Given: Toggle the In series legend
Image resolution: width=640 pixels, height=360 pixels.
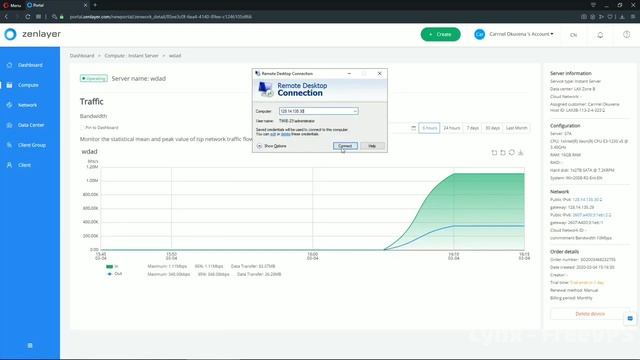Looking at the screenshot, I should 112,266.
